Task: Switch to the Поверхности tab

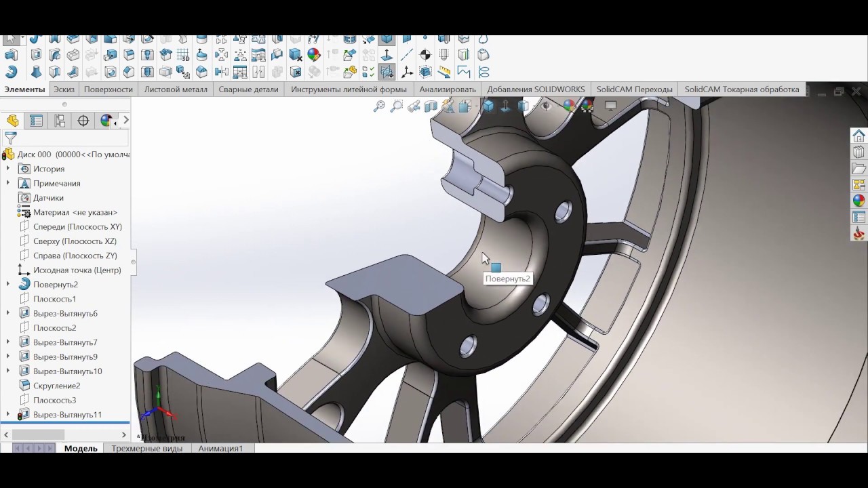Action: 108,89
